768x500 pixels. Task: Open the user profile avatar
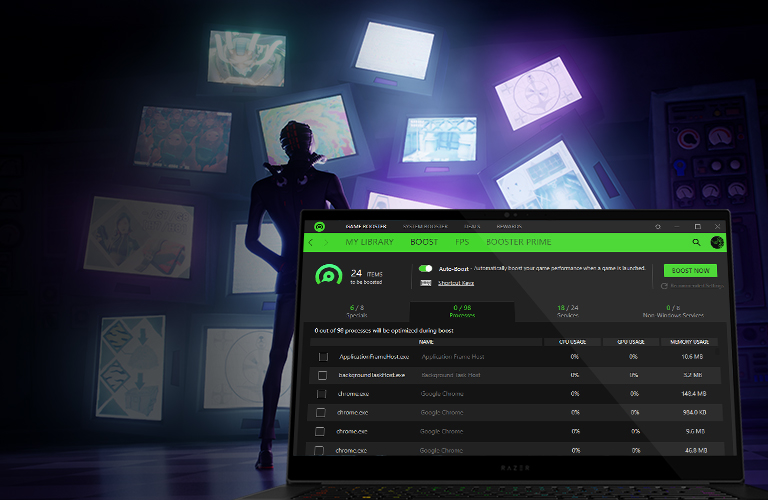pos(717,242)
